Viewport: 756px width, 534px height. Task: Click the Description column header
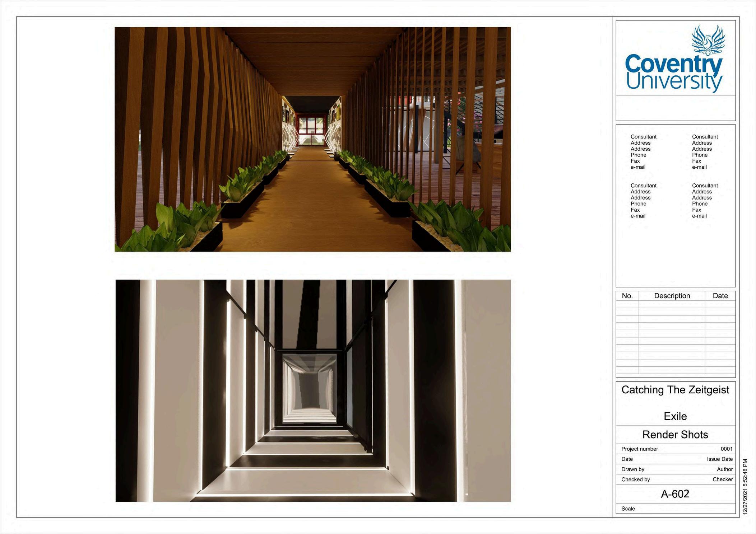[x=672, y=296]
